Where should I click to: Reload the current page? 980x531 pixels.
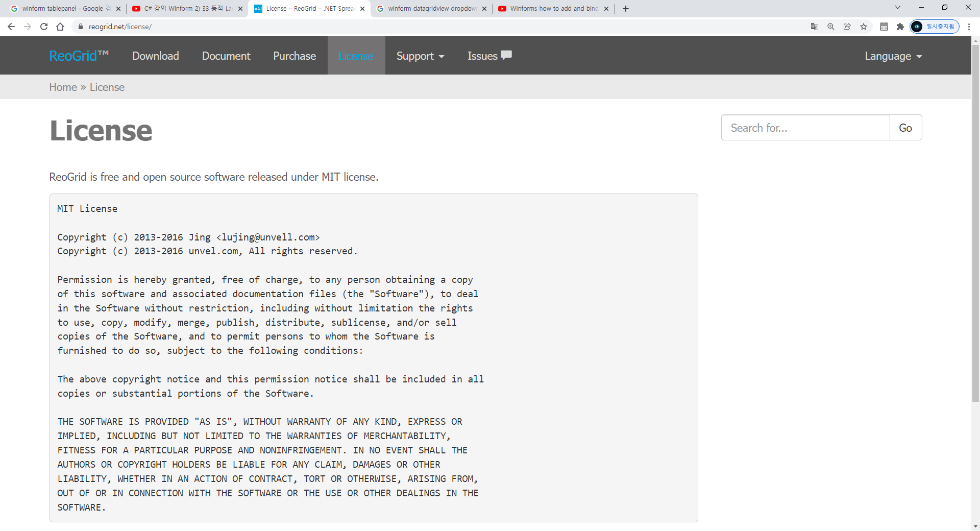(x=44, y=27)
